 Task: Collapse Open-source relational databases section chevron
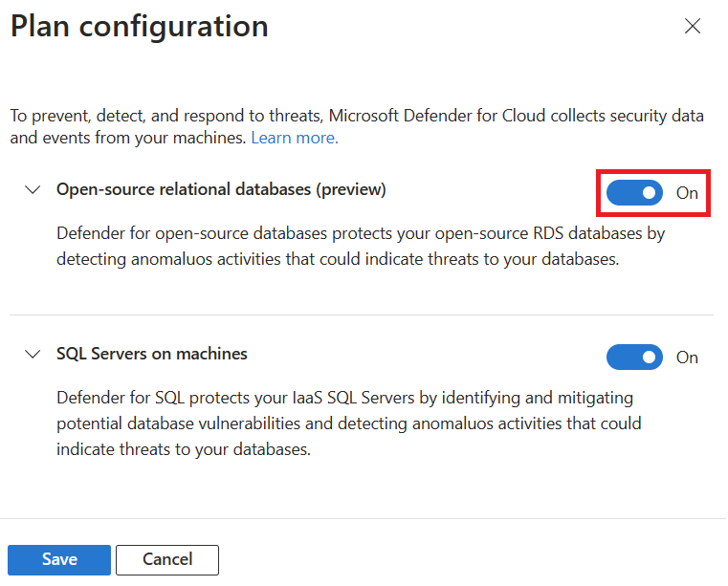[x=33, y=189]
